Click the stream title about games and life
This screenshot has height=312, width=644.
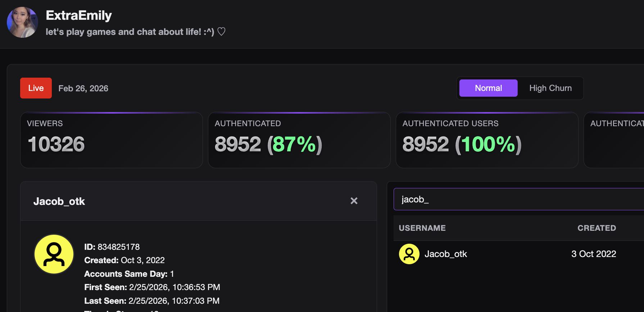coord(136,32)
